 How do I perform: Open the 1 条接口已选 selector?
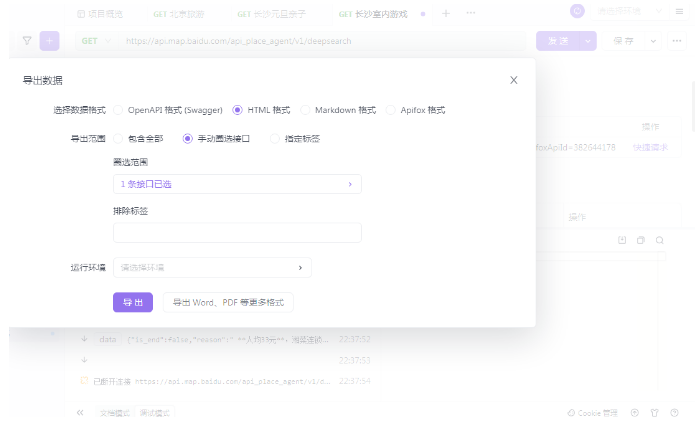coord(237,184)
